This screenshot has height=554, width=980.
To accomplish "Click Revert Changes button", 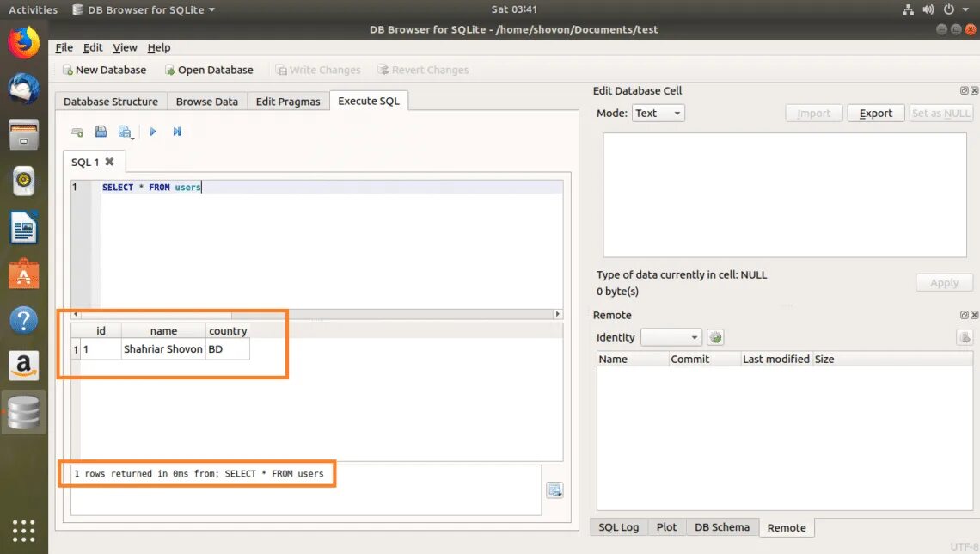I will point(423,70).
